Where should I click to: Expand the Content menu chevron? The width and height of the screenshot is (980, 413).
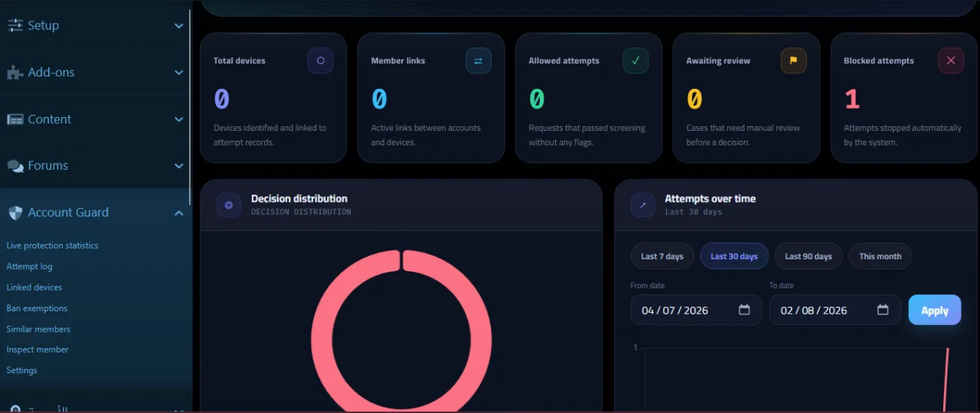[179, 119]
